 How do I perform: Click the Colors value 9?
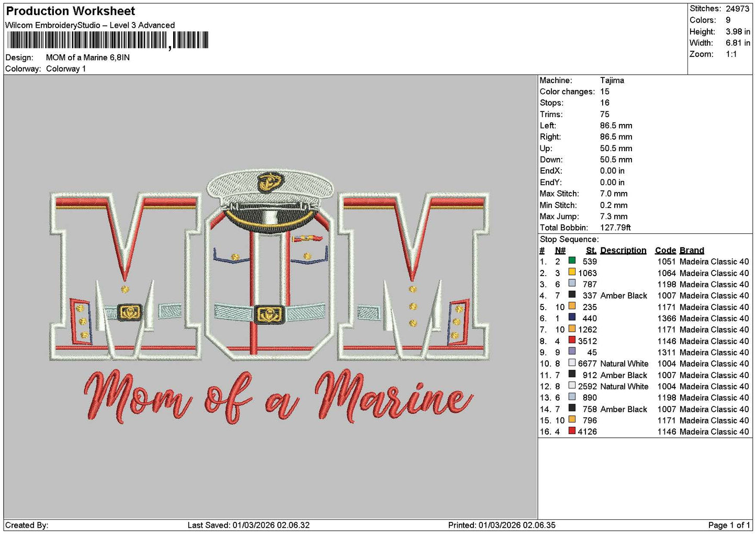[x=728, y=20]
